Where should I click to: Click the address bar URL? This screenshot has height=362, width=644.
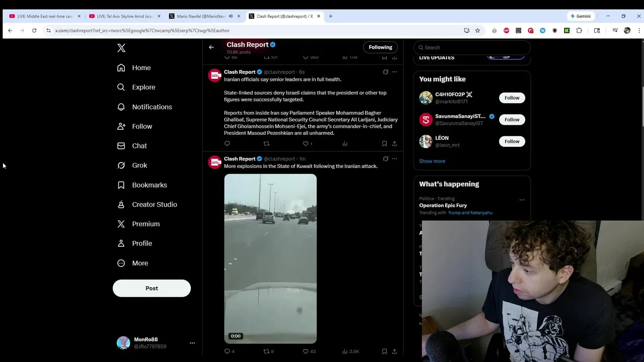click(142, 31)
